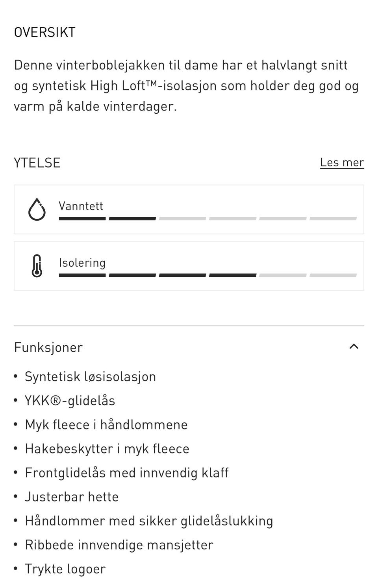378x588 pixels.
Task: Click the Funksjoner section header
Action: [189, 347]
